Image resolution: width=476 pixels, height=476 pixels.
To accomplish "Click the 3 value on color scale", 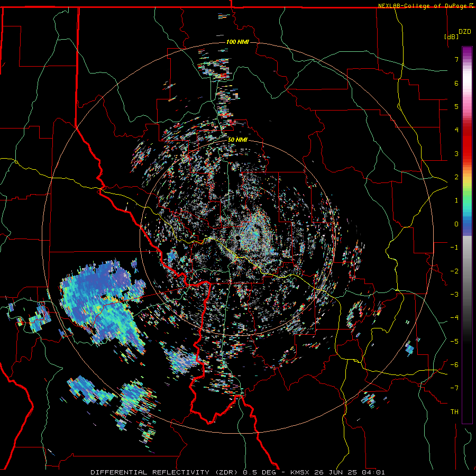I will (x=456, y=153).
